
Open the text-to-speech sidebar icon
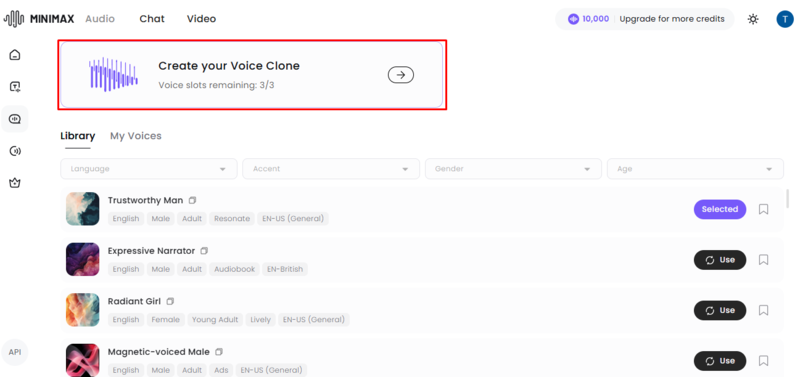click(15, 87)
